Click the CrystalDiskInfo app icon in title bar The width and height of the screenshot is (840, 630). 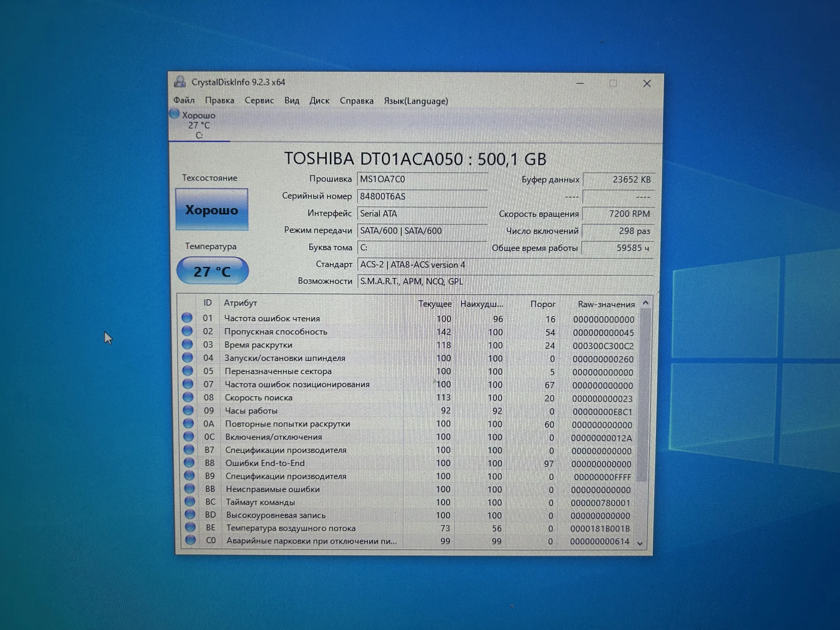[x=180, y=82]
